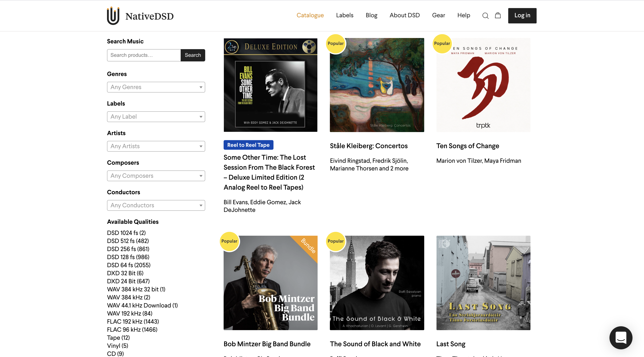Click the shopping cart icon
This screenshot has height=357, width=644.
(498, 15)
